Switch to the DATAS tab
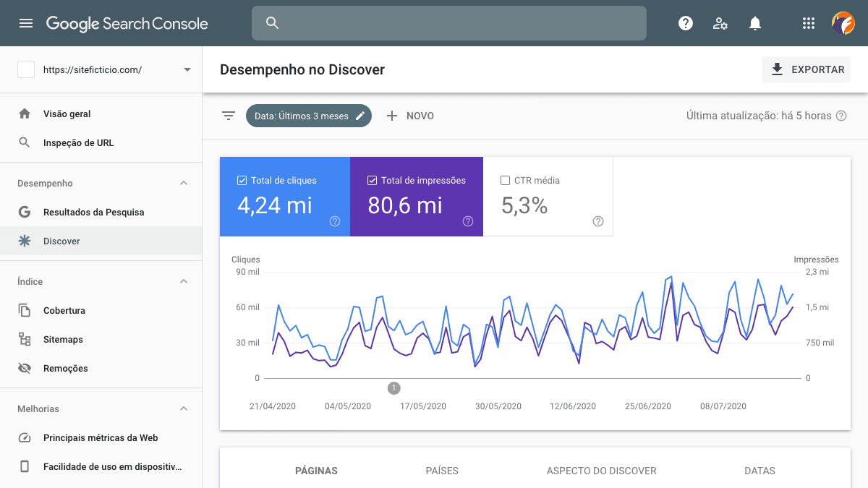 click(759, 471)
